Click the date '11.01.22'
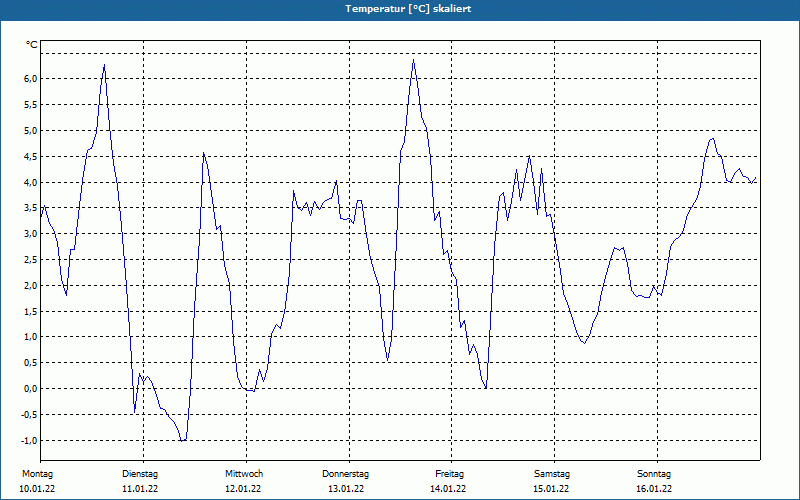The width and height of the screenshot is (800, 500). tap(140, 489)
